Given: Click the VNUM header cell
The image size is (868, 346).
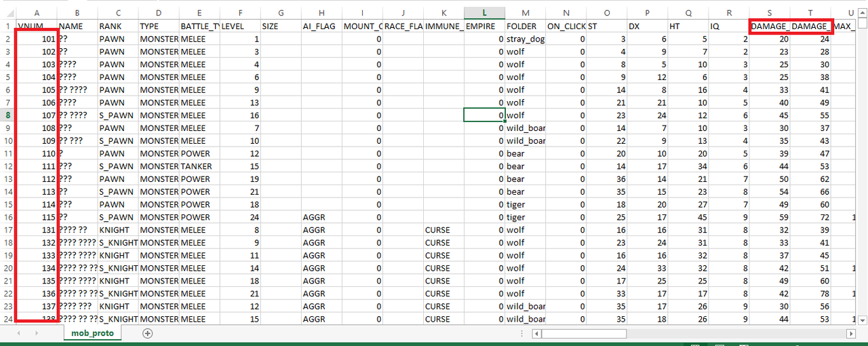Looking at the screenshot, I should tap(36, 26).
